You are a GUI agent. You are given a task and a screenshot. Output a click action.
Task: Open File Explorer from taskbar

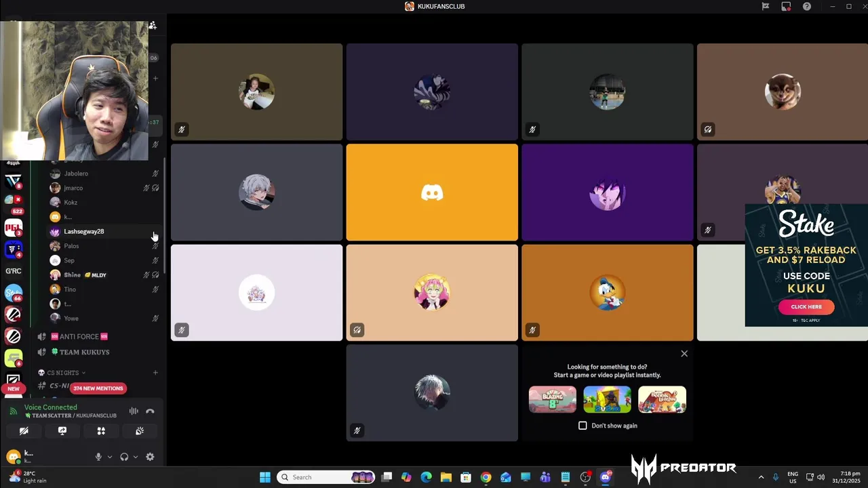coord(446,477)
